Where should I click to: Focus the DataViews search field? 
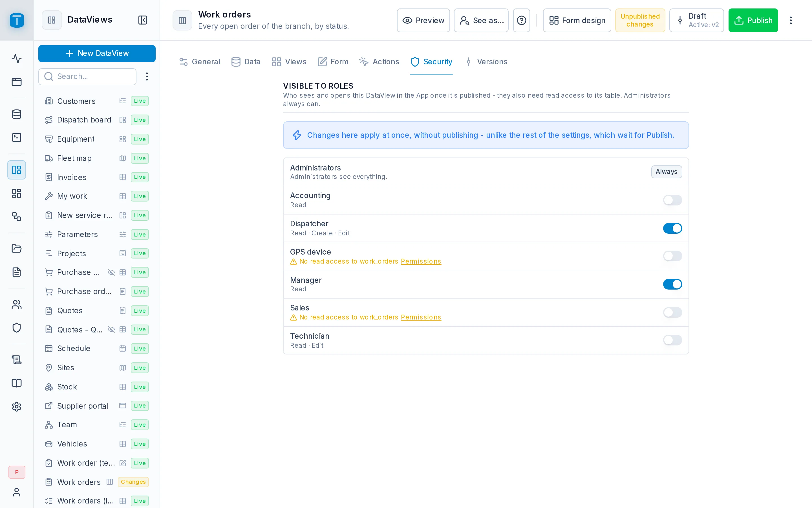(x=87, y=76)
